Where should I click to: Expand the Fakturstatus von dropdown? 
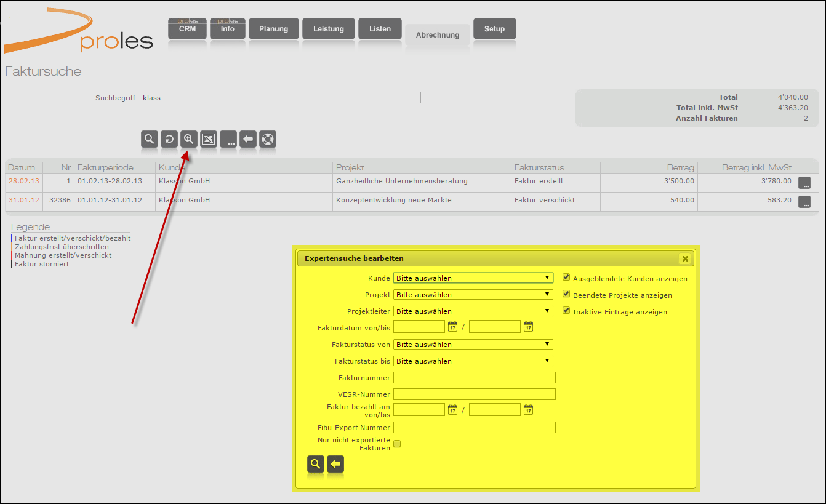(473, 345)
